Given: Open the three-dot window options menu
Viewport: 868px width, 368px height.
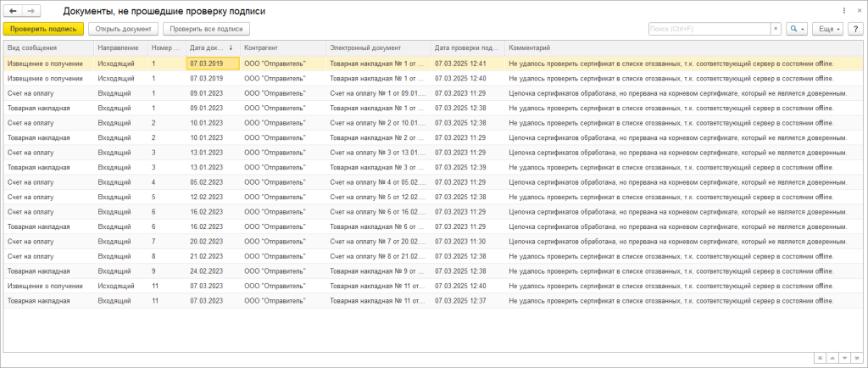Looking at the screenshot, I should click(845, 10).
